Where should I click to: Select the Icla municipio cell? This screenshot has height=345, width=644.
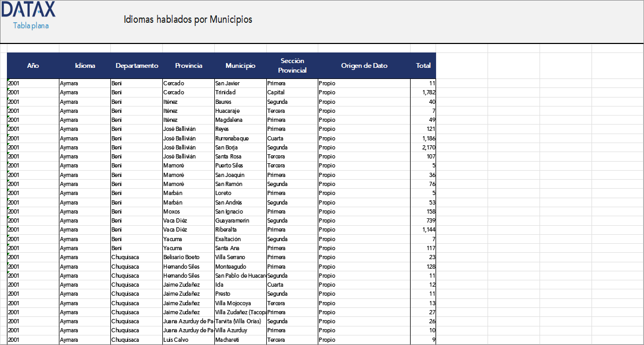240,285
